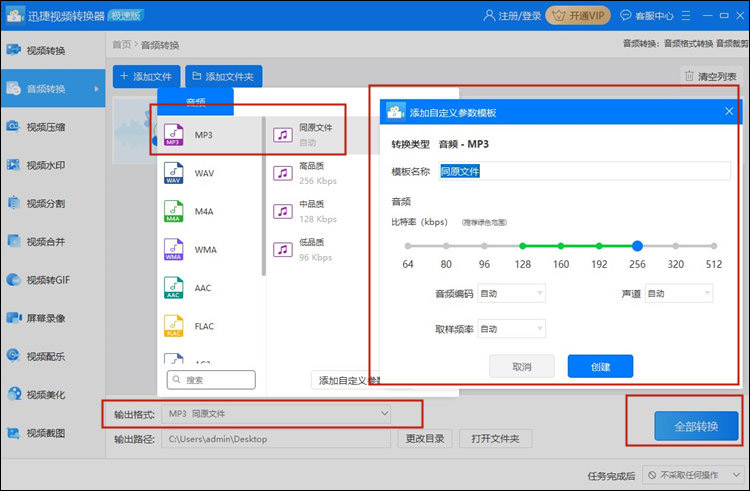The height and width of the screenshot is (491, 750).
Task: Click the 模板名称 input field
Action: tap(585, 171)
